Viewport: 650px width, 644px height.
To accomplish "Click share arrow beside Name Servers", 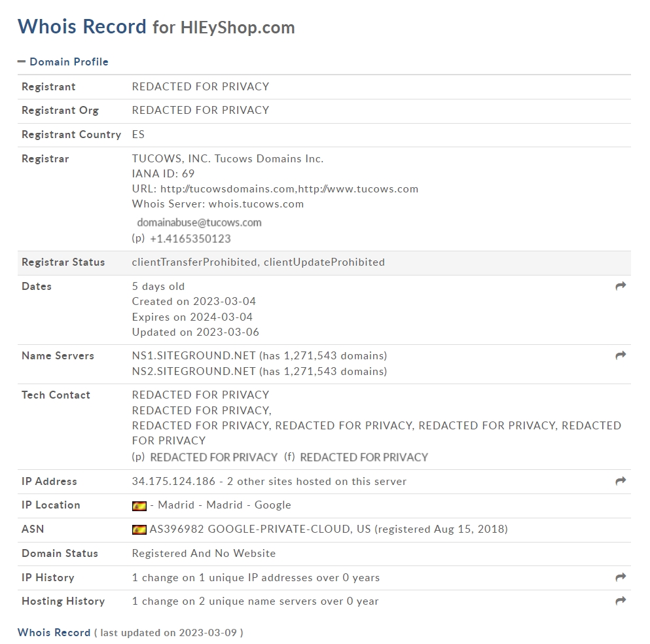I will 621,355.
